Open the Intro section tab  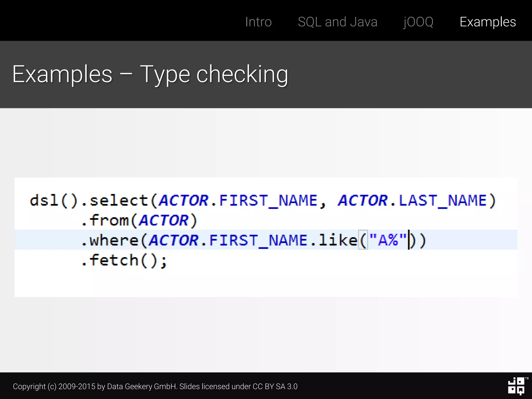click(258, 22)
